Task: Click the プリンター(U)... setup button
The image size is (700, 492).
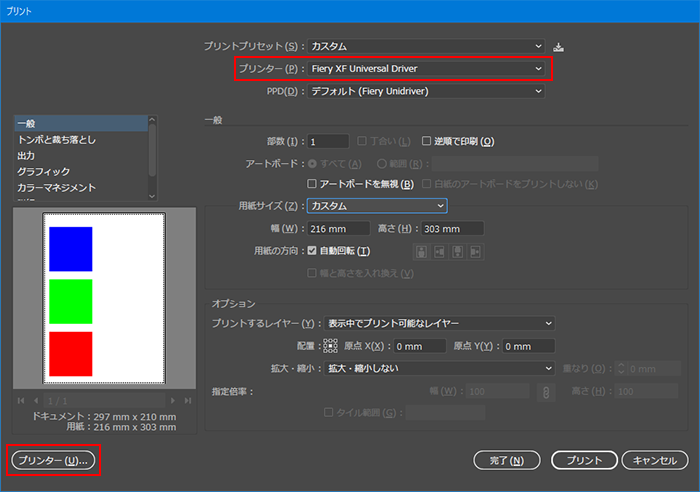Action: click(x=52, y=460)
